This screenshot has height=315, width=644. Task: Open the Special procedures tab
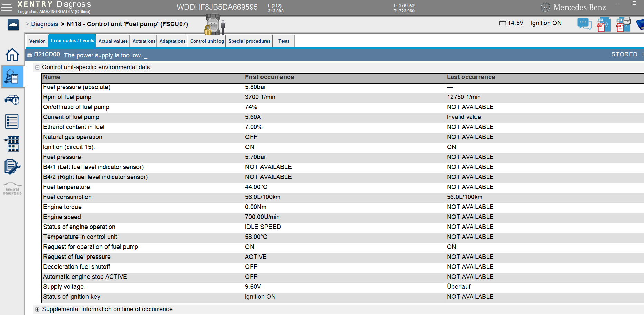[x=249, y=41]
